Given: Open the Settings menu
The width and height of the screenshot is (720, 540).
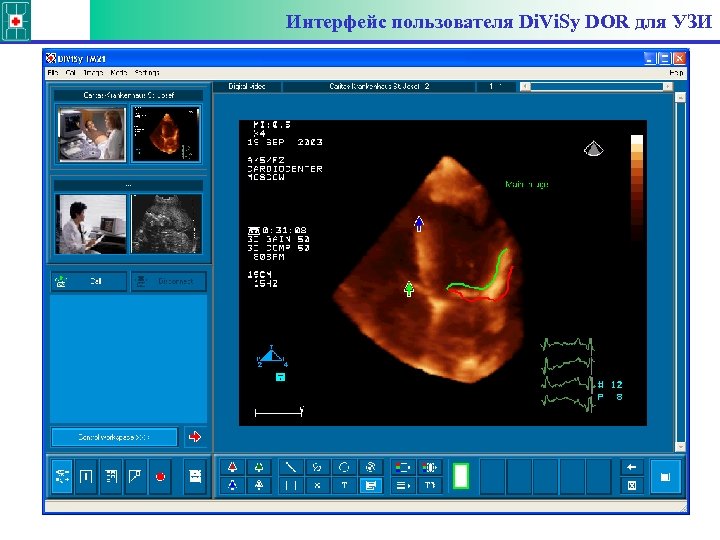Looking at the screenshot, I should tap(147, 73).
